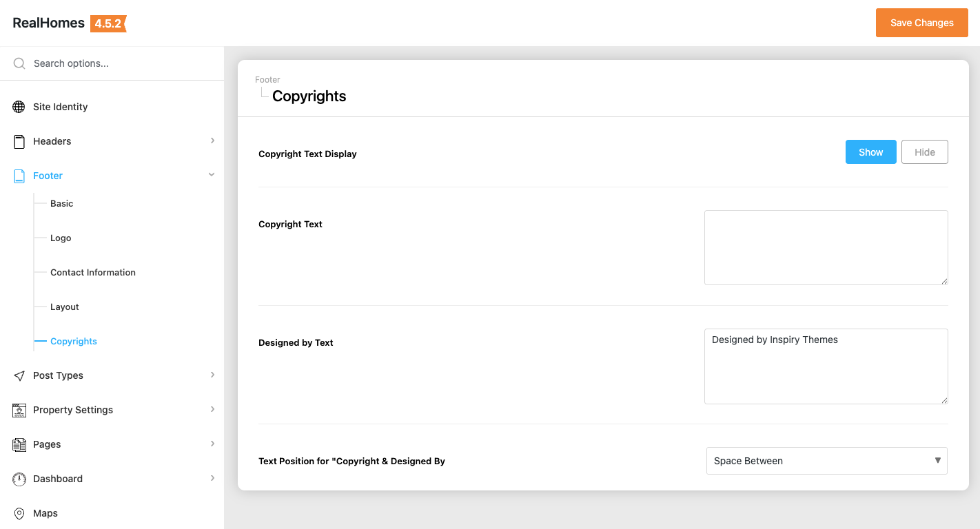Click the Save Changes button
Screen dimensions: 980x529
(x=921, y=23)
